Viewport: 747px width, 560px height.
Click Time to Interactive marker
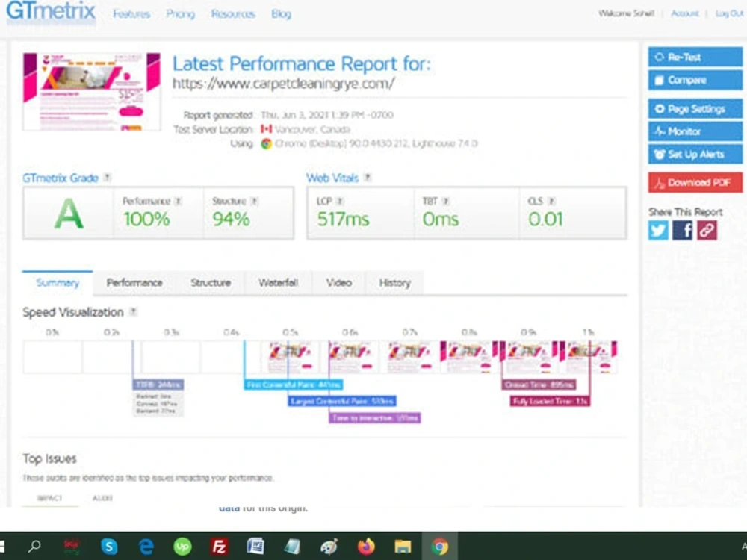[x=375, y=418]
